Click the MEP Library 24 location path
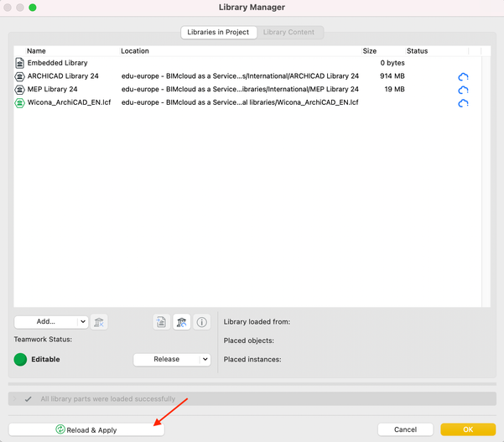Viewport: 504px width, 442px height. pos(240,89)
